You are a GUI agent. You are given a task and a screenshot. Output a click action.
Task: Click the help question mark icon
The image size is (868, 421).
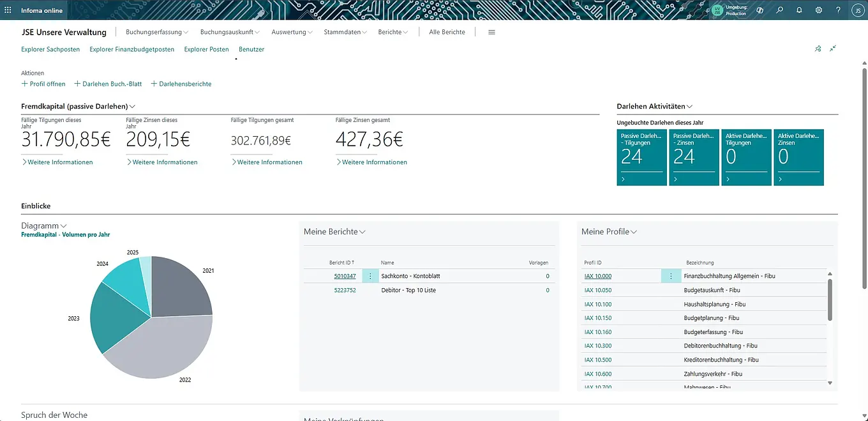point(838,10)
